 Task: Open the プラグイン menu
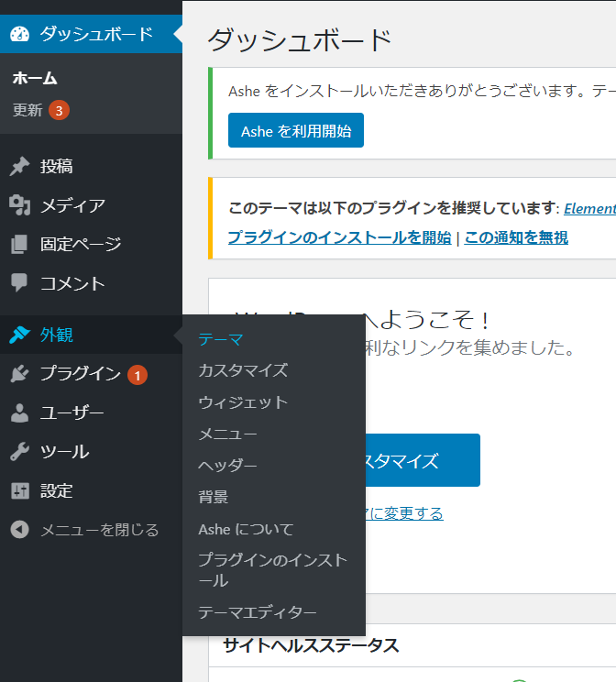91,374
